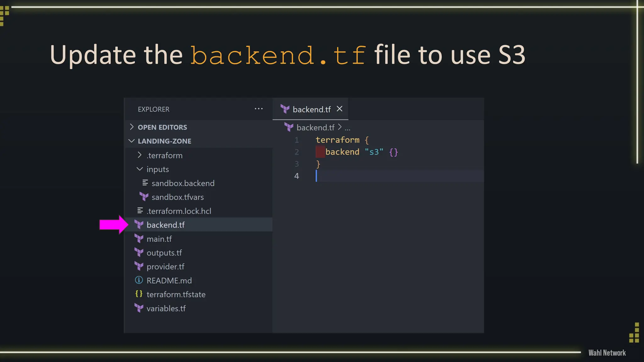Open terraform.tfstate file

pyautogui.click(x=176, y=294)
